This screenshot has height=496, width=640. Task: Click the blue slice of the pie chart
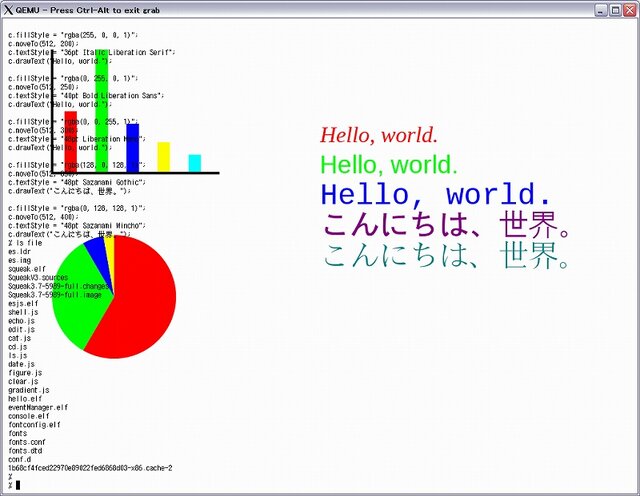pos(97,252)
